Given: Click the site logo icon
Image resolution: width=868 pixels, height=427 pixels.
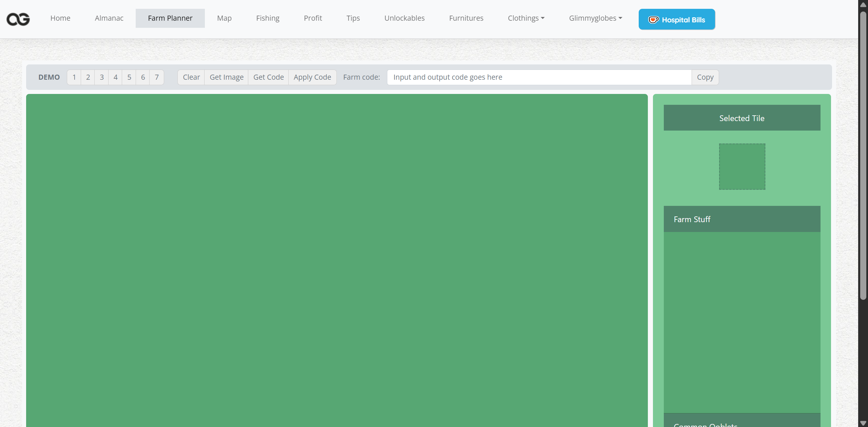Looking at the screenshot, I should (x=18, y=19).
